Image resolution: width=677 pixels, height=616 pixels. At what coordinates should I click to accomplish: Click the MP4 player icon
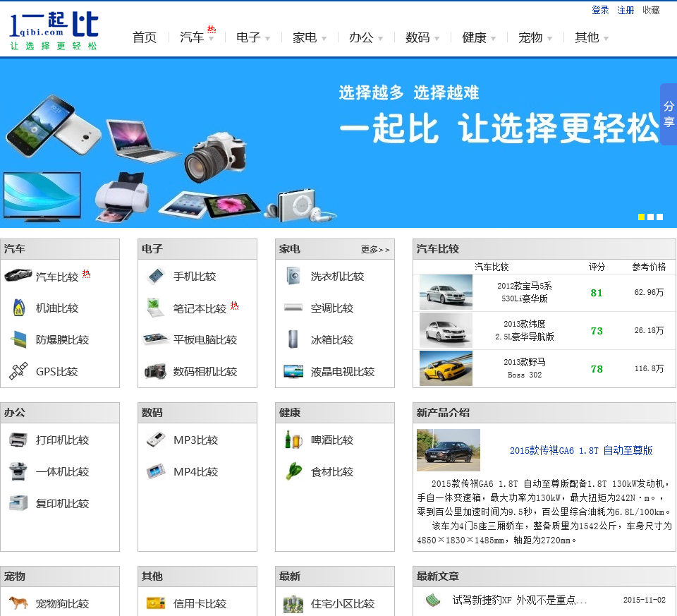point(155,471)
